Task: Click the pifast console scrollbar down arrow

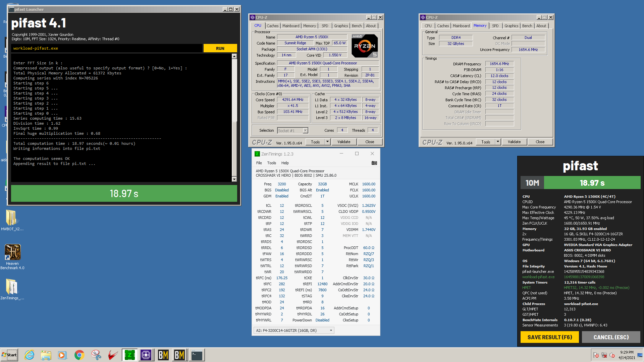Action: pyautogui.click(x=234, y=179)
